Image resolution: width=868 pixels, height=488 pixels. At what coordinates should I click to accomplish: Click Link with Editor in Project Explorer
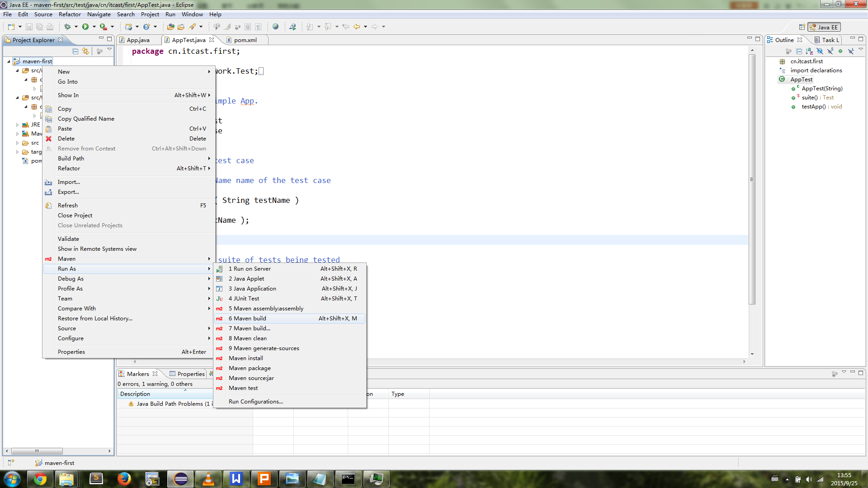(85, 51)
